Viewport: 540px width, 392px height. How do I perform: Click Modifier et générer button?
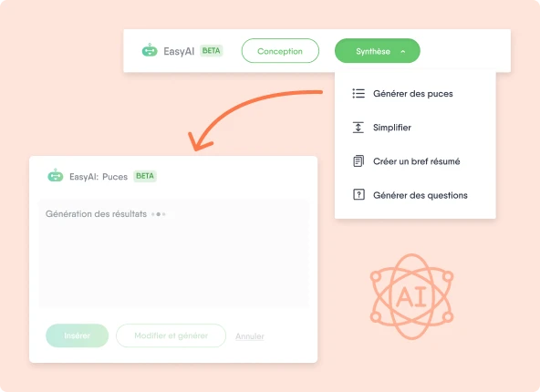tap(171, 335)
